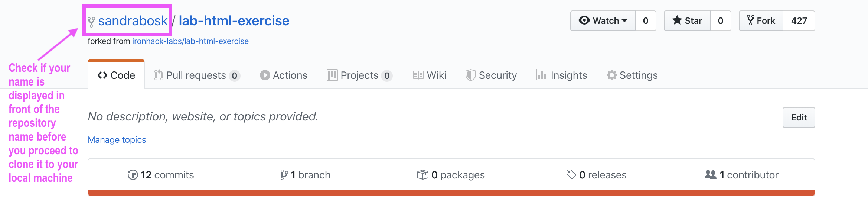
Task: Click the orange language color bar
Action: [451, 193]
